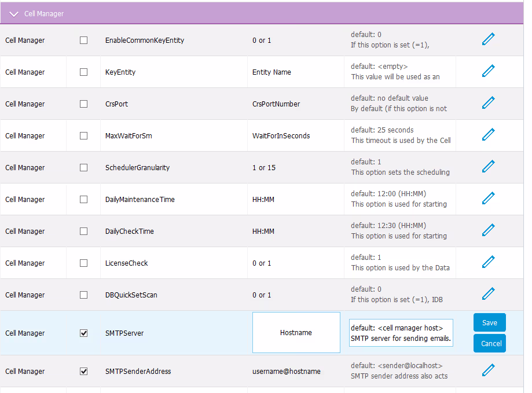Screen dimensions: 532x393
Task: Tick the CrsPort checkbox
Action: coord(84,104)
